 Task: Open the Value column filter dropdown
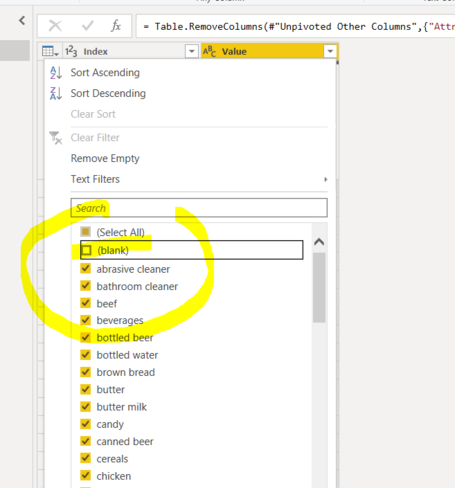[330, 51]
